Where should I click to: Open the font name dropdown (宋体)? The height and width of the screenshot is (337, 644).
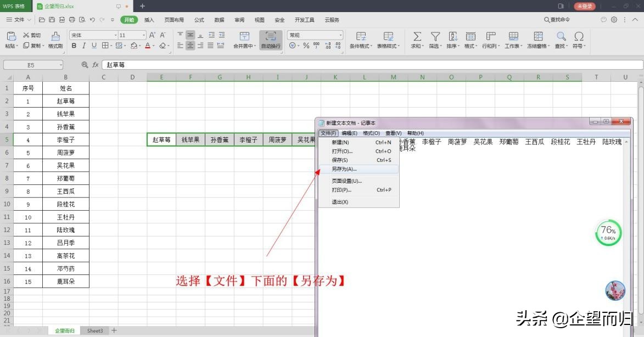115,35
